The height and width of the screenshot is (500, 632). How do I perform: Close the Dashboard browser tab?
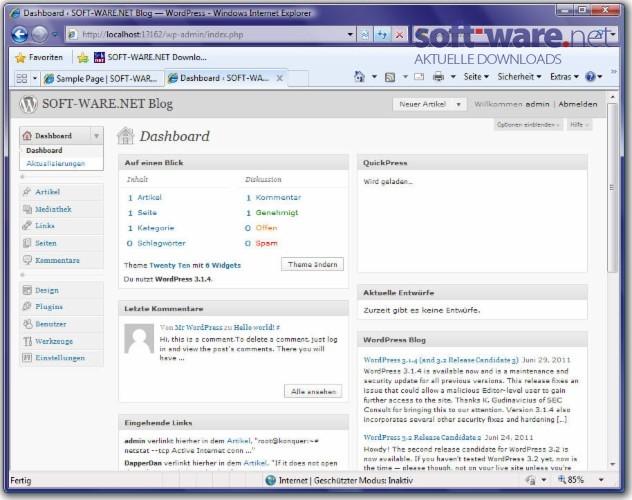click(x=279, y=78)
